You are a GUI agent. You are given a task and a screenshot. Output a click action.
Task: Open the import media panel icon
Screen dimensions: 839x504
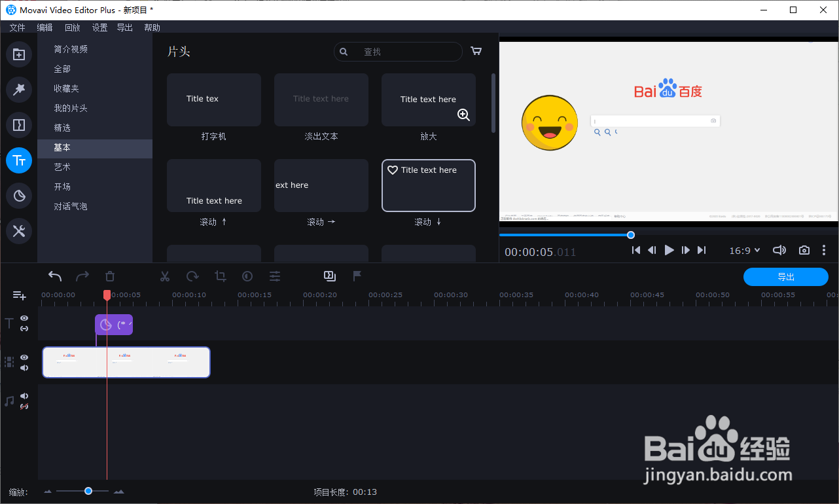click(19, 54)
